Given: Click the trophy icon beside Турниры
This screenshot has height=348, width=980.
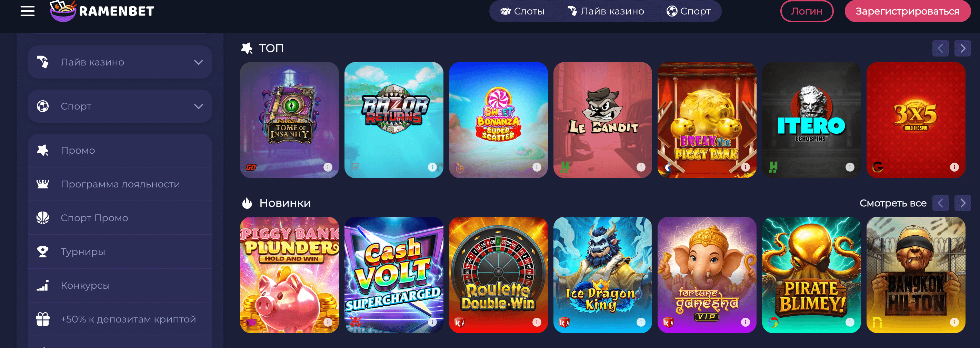Looking at the screenshot, I should (x=43, y=252).
